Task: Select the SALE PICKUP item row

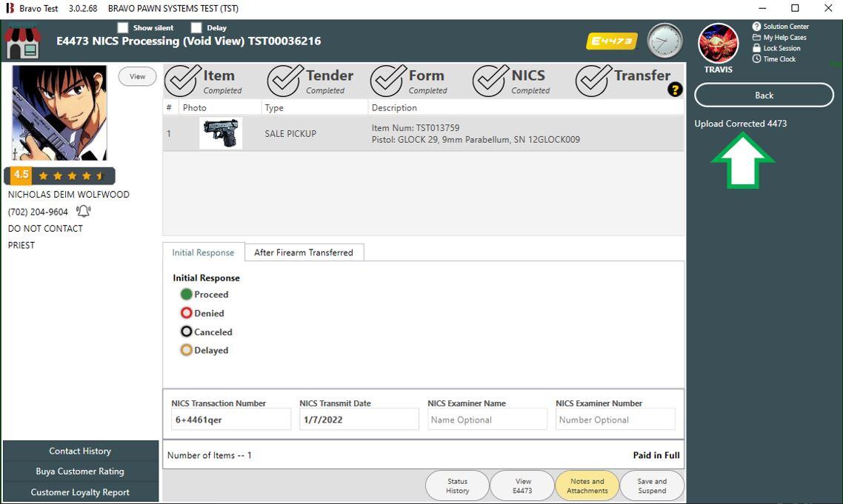Action: click(x=424, y=133)
